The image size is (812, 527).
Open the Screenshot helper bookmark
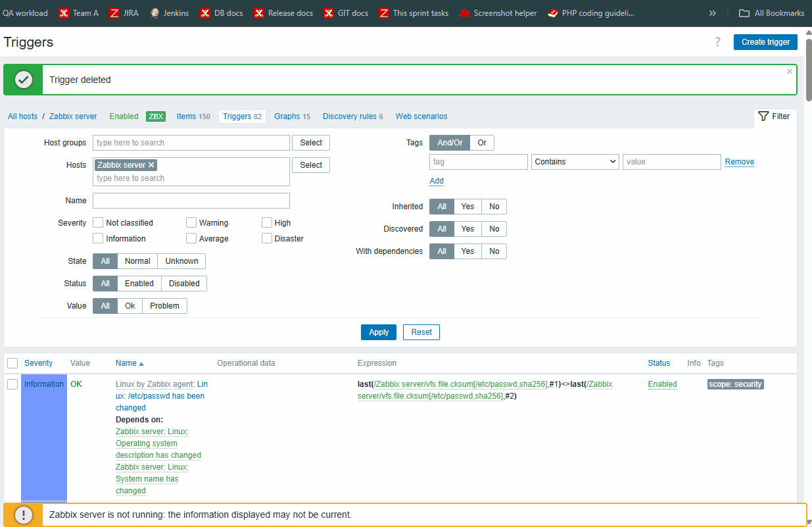pyautogui.click(x=498, y=13)
